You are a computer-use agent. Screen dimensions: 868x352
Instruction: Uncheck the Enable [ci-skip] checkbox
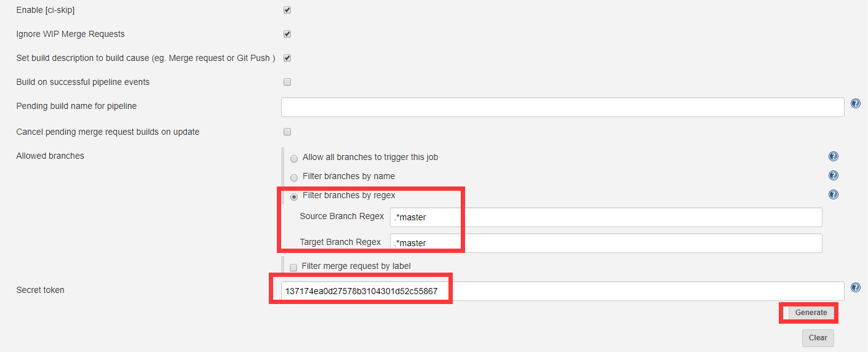(x=287, y=10)
